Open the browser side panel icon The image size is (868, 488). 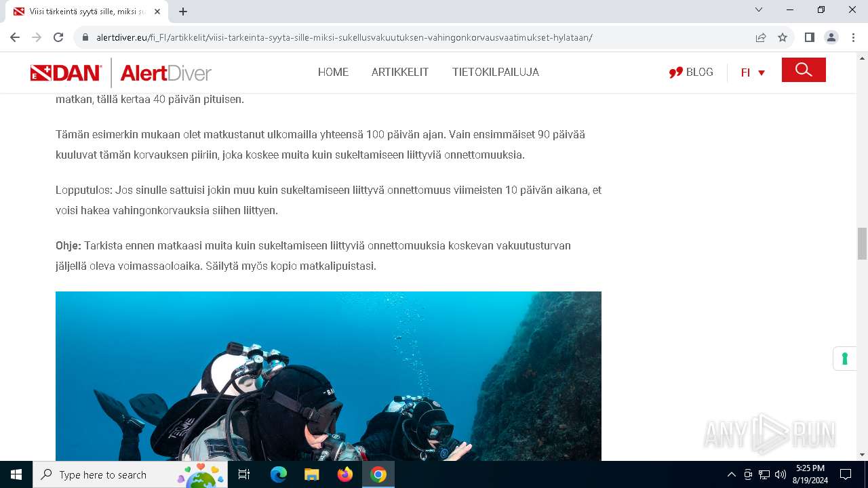[809, 37]
